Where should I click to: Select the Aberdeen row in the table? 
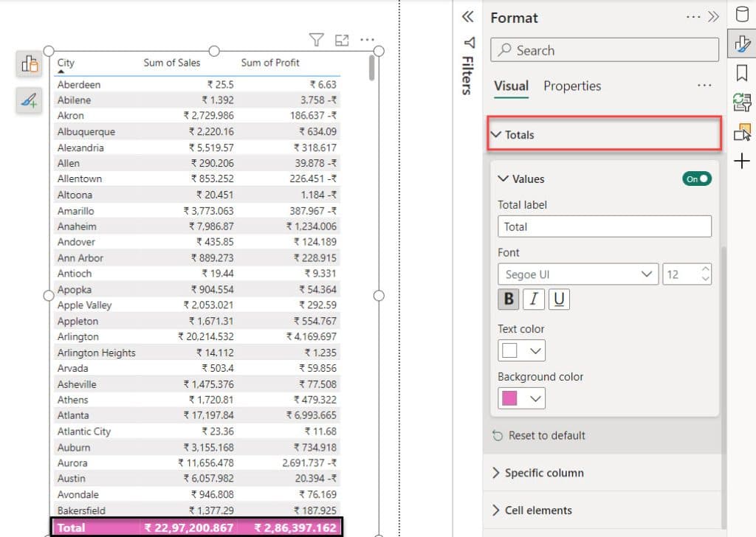[197, 84]
